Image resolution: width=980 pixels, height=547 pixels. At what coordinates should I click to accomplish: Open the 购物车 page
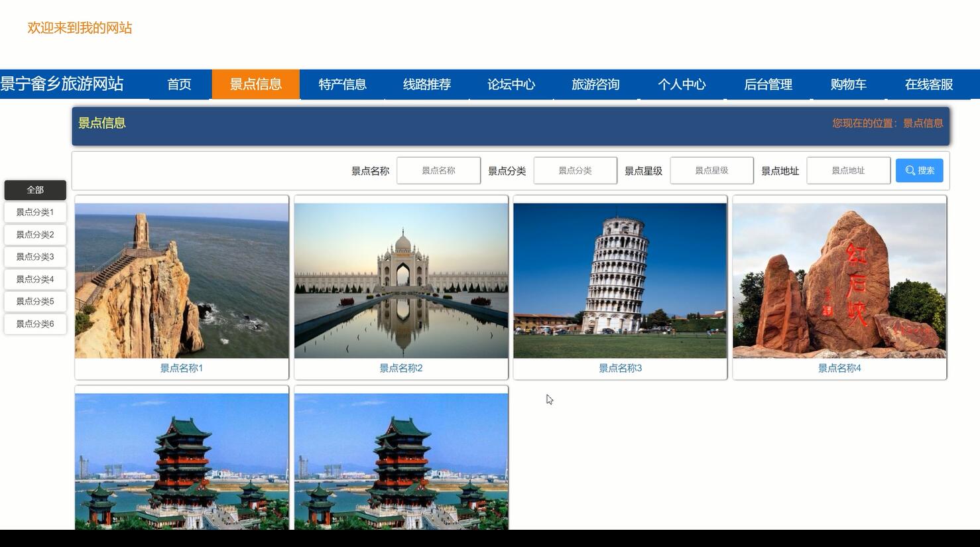tap(849, 84)
